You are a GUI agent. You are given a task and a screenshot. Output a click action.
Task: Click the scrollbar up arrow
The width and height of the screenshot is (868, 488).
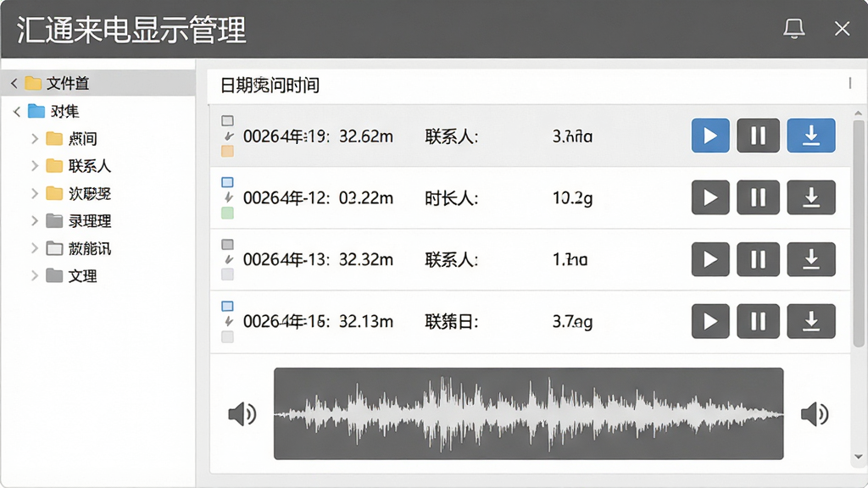(858, 113)
